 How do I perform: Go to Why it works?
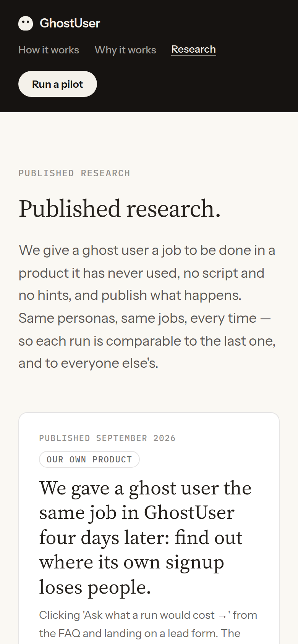coord(125,50)
